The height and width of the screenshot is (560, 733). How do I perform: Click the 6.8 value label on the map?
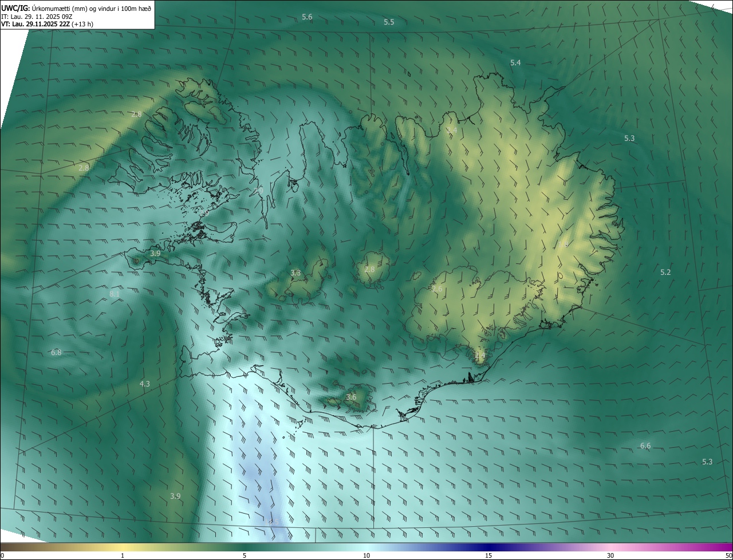coord(56,352)
